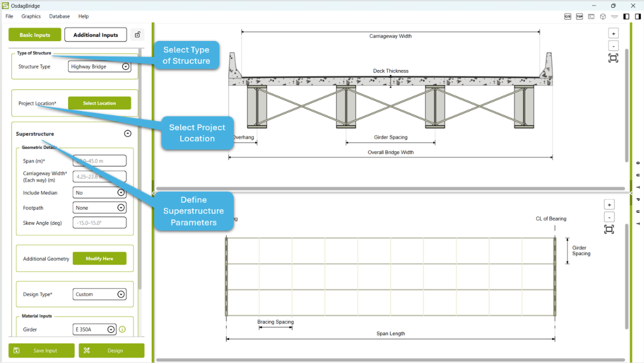The image size is (644, 363).
Task: Click the Span (m) input field
Action: click(x=99, y=161)
